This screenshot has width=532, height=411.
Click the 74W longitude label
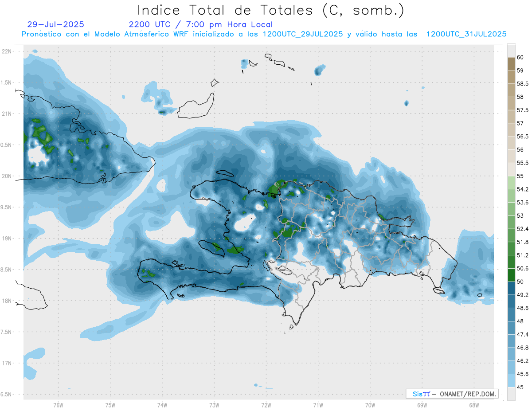point(162,405)
